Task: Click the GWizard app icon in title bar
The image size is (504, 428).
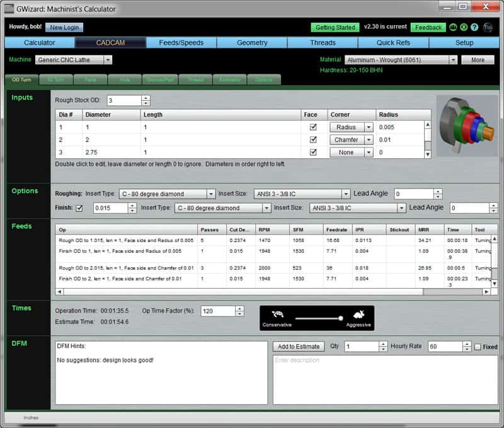Action: [x=10, y=8]
